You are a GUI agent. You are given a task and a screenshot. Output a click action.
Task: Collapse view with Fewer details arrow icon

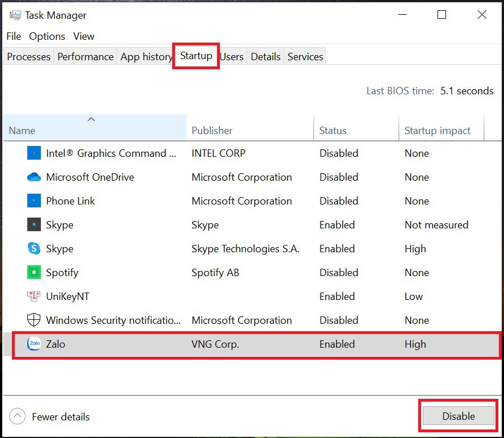coord(18,416)
